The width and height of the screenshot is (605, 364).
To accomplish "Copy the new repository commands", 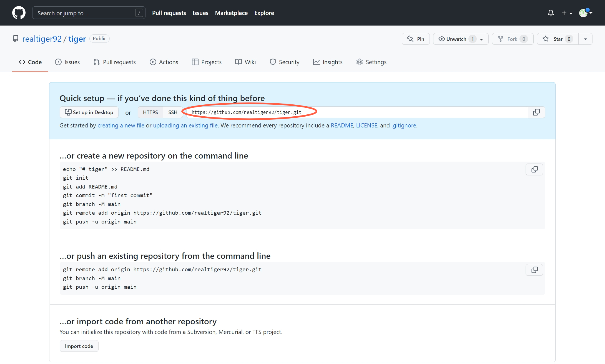I will tap(534, 169).
